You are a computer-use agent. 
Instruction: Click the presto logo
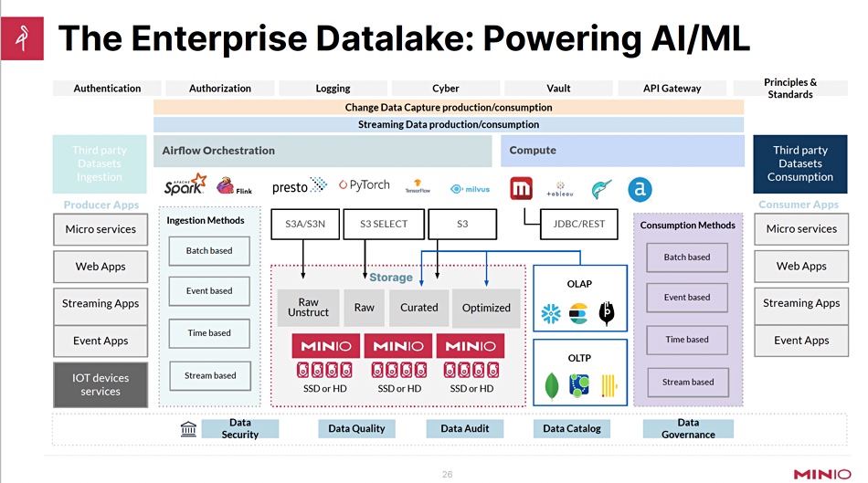click(300, 186)
